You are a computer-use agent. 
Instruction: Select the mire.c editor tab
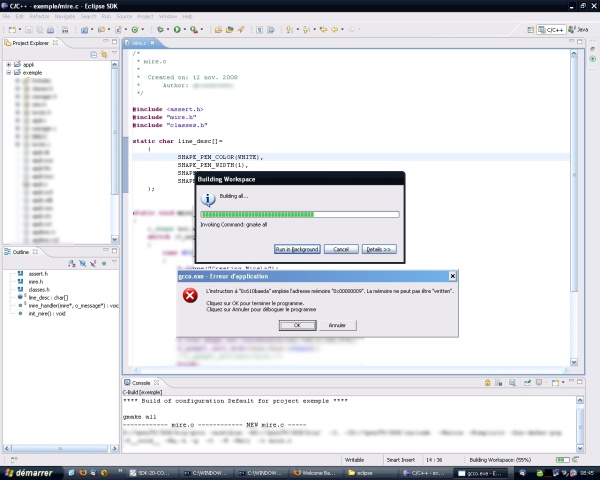(x=139, y=43)
